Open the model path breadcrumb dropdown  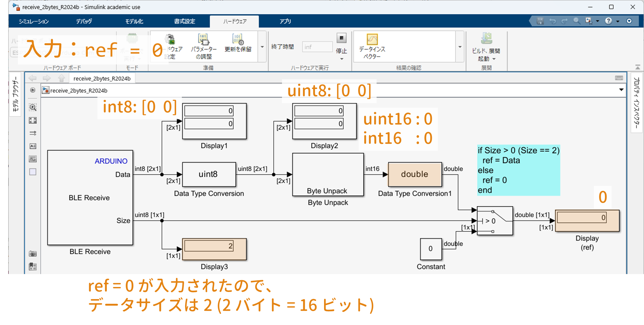click(x=621, y=90)
